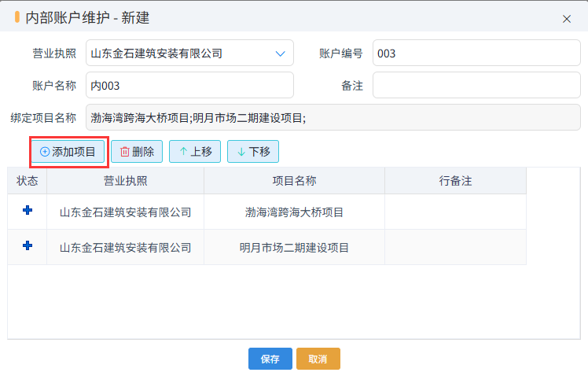The width and height of the screenshot is (588, 376).
Task: Click plus icon of 渤海湾跨海大桥项目 row
Action: pos(28,210)
